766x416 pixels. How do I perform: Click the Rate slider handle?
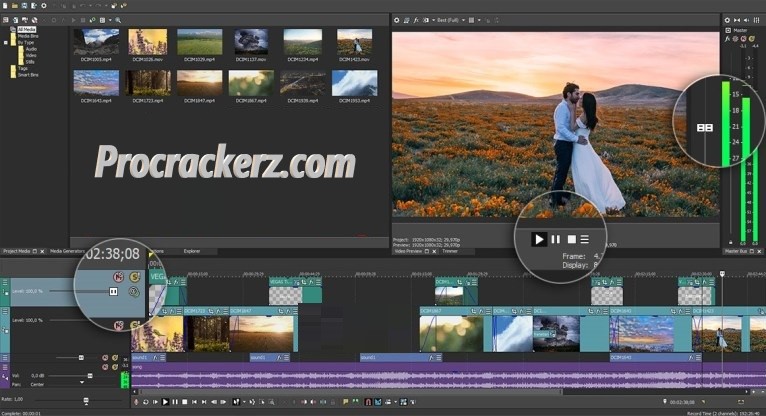pos(86,401)
